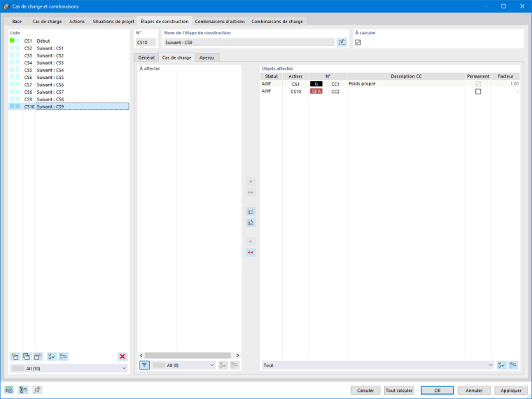Open the Tout dropdown under Objets affectés
532x399 pixels.
[378, 365]
